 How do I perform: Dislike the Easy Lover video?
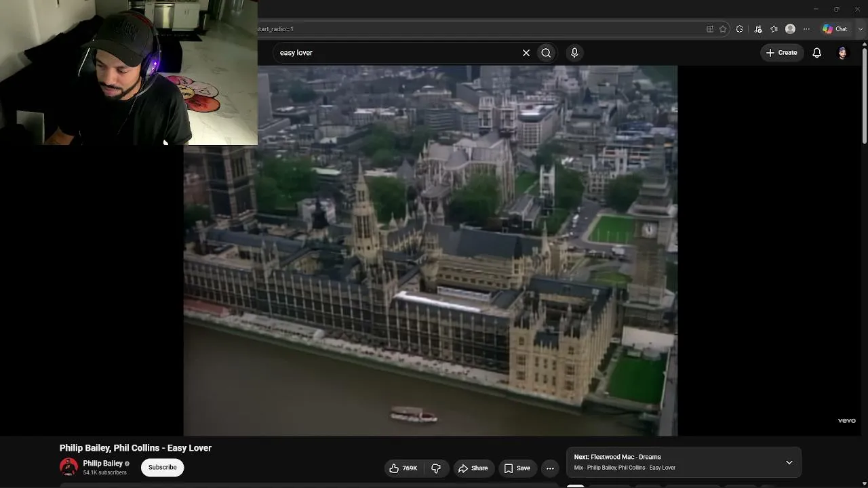(x=436, y=468)
